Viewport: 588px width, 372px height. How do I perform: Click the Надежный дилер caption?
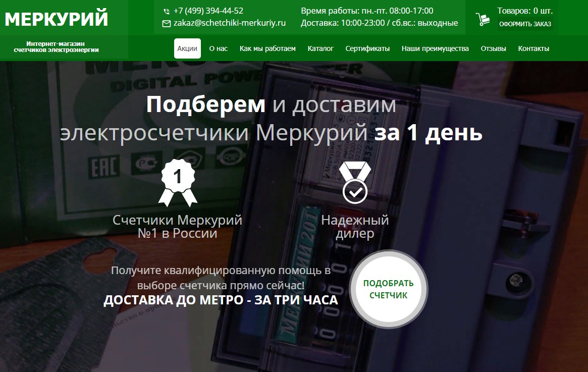tap(355, 227)
